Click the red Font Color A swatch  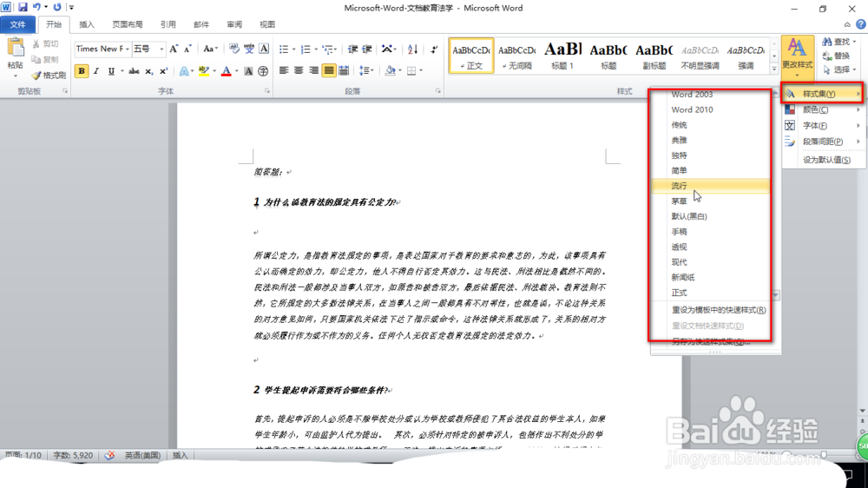pos(226,71)
